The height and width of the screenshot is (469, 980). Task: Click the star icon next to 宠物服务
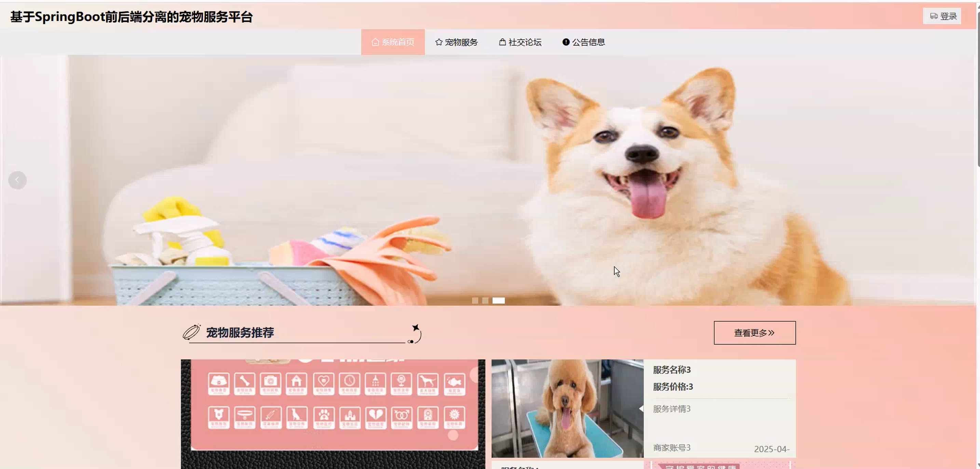pyautogui.click(x=439, y=42)
